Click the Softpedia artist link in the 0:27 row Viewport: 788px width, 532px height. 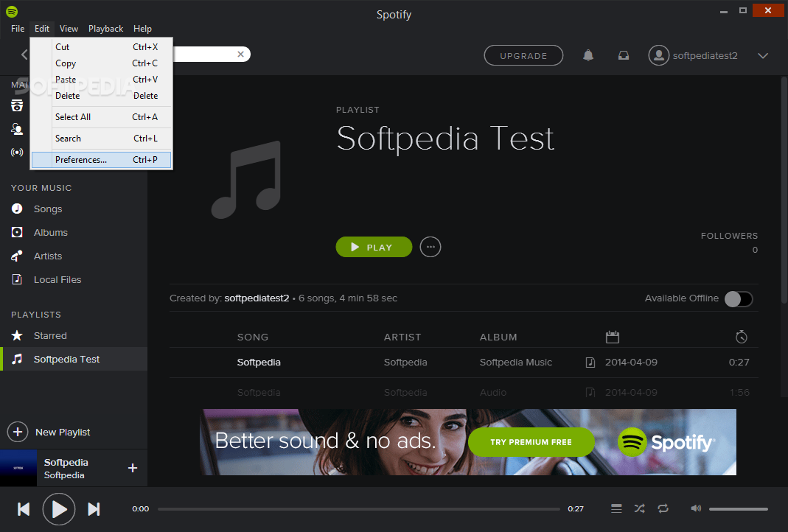click(x=405, y=363)
